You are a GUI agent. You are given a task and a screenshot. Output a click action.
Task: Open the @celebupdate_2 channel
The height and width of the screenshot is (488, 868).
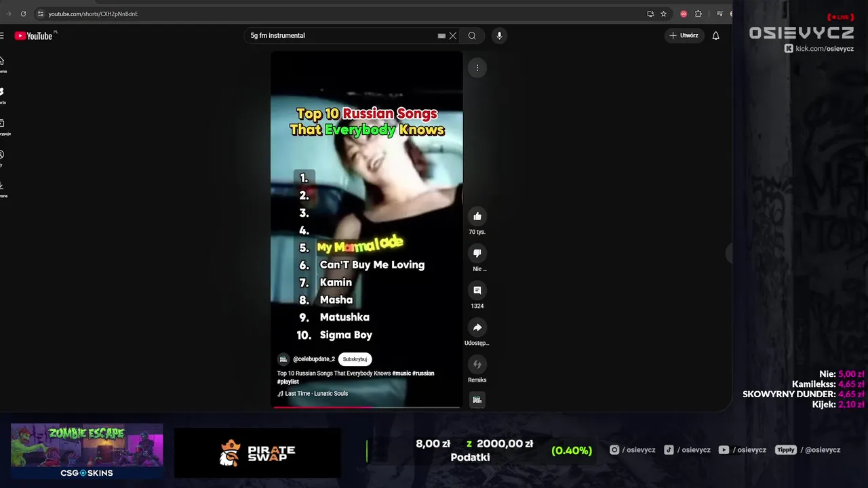(x=314, y=359)
